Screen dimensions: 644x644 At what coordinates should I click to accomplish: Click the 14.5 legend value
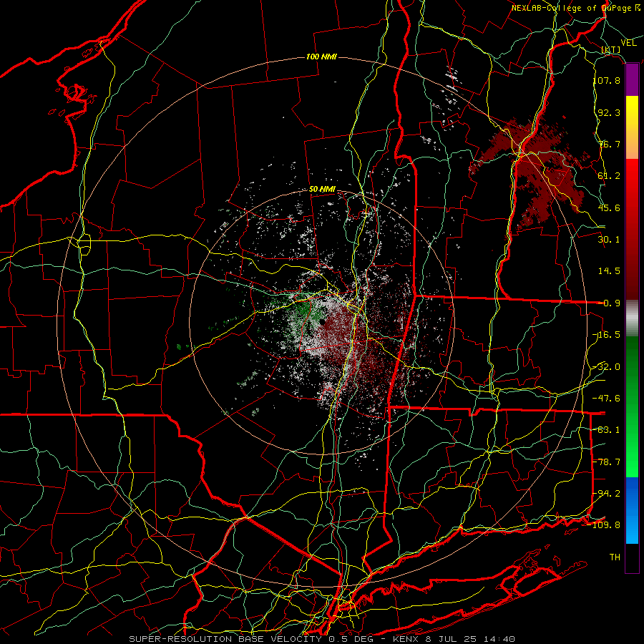point(609,271)
